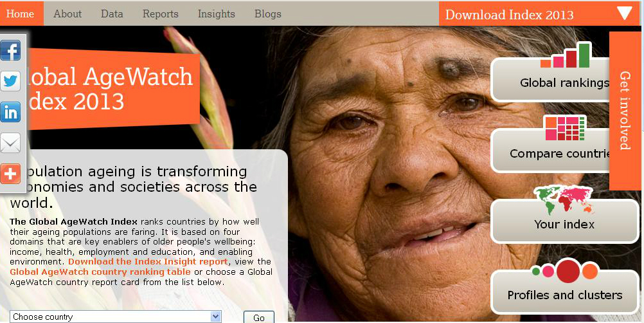This screenshot has width=644, height=323.
Task: Follow the Download the Index Insight report link
Action: (x=148, y=262)
